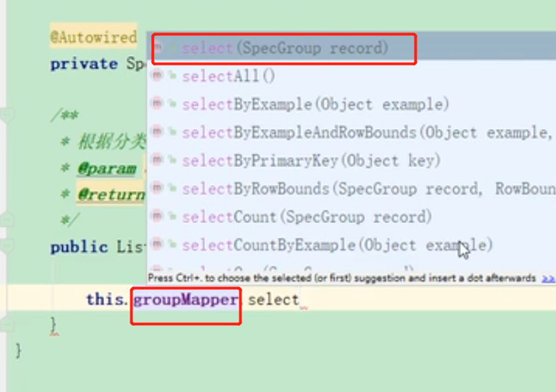
Task: Click the public keyword of the method
Action: [79, 247]
